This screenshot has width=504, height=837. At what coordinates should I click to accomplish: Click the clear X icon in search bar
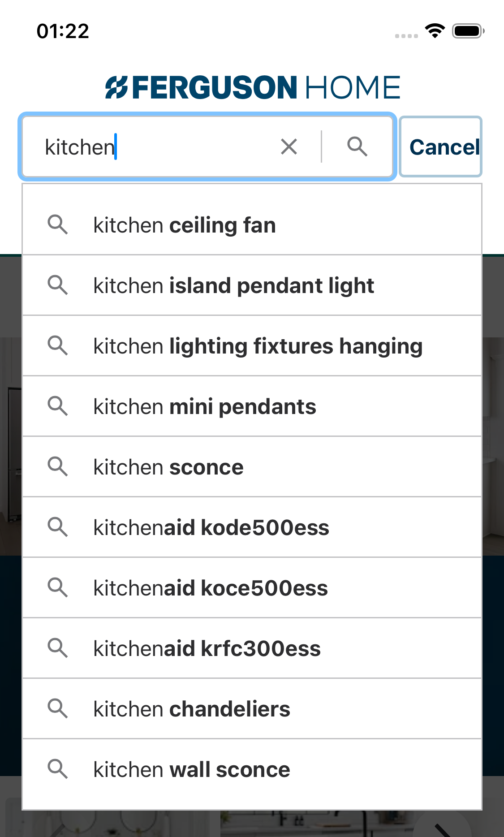click(289, 146)
